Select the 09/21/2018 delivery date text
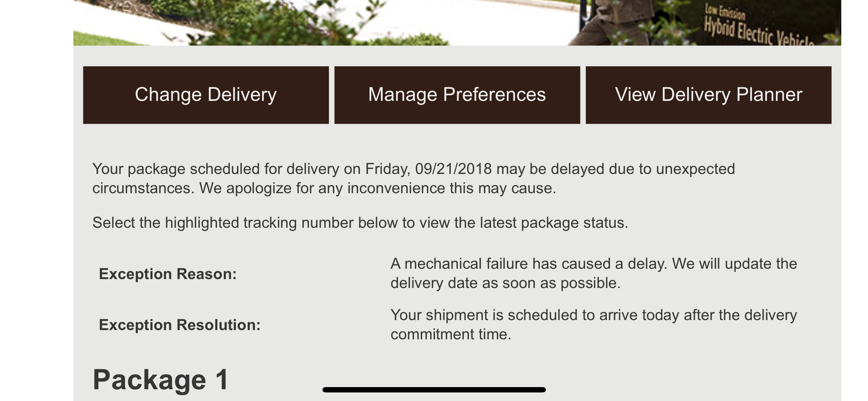This screenshot has width=868, height=401. click(x=453, y=169)
